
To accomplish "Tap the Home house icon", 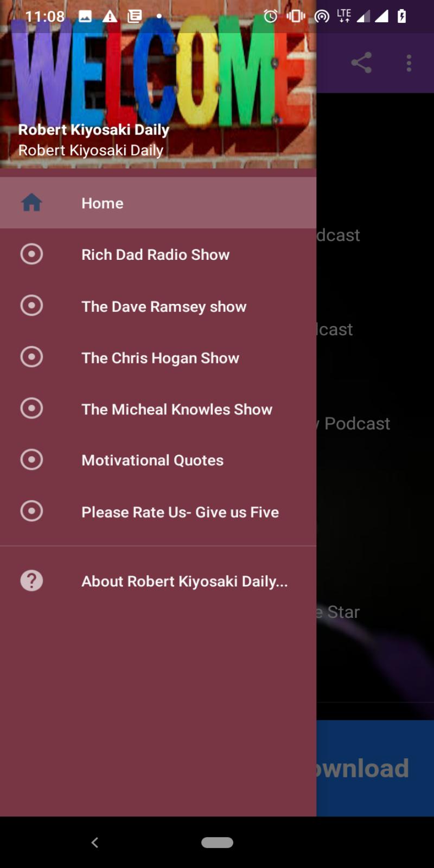I will [x=31, y=202].
